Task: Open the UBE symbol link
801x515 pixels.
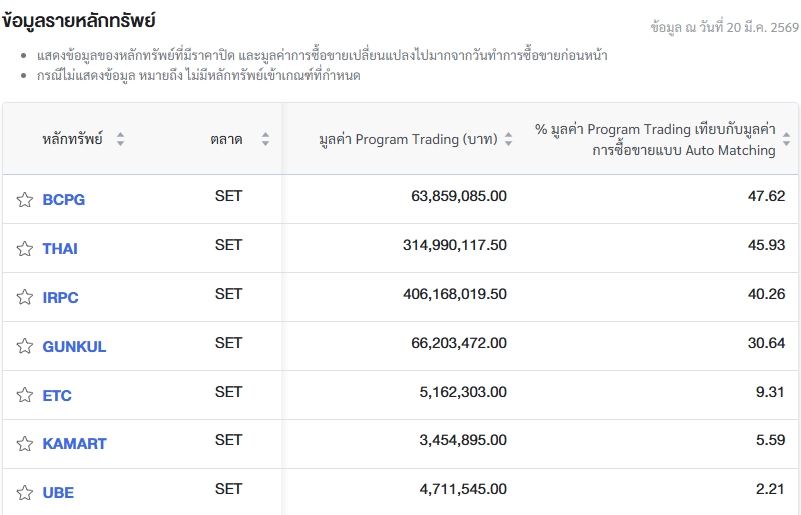Action: [58, 493]
